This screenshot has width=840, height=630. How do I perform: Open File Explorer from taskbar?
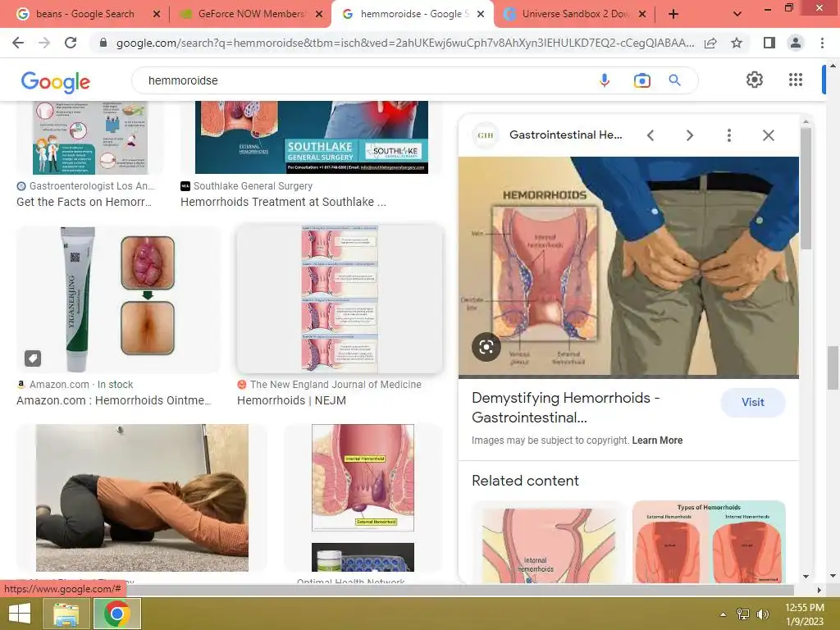point(66,614)
